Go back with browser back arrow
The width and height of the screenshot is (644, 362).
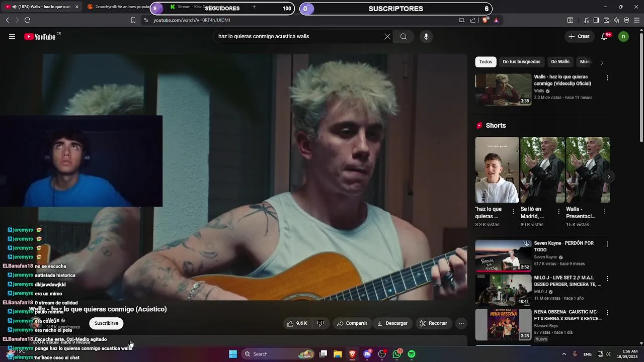[x=8, y=20]
